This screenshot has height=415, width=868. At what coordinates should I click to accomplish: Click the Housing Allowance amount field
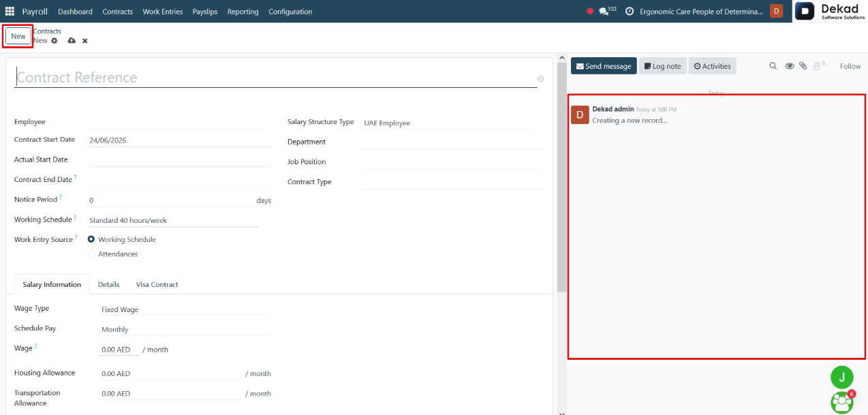coord(170,373)
